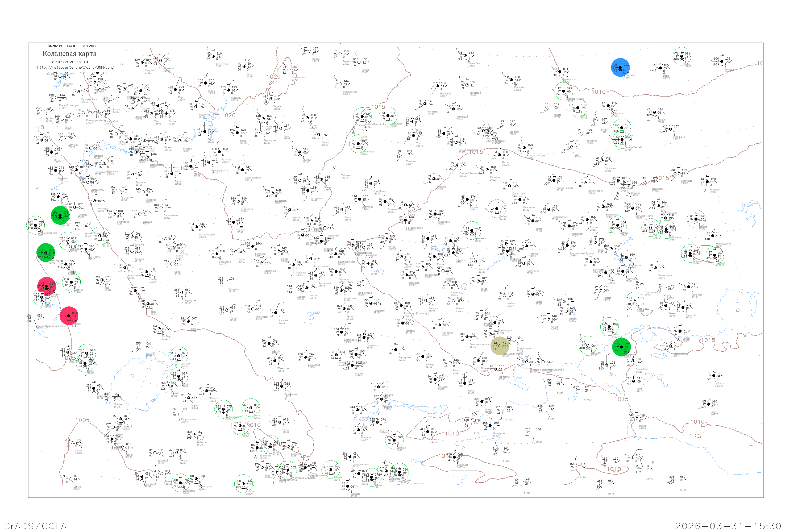Click the Кольцевая карта title
The image size is (798, 532).
click(x=69, y=54)
